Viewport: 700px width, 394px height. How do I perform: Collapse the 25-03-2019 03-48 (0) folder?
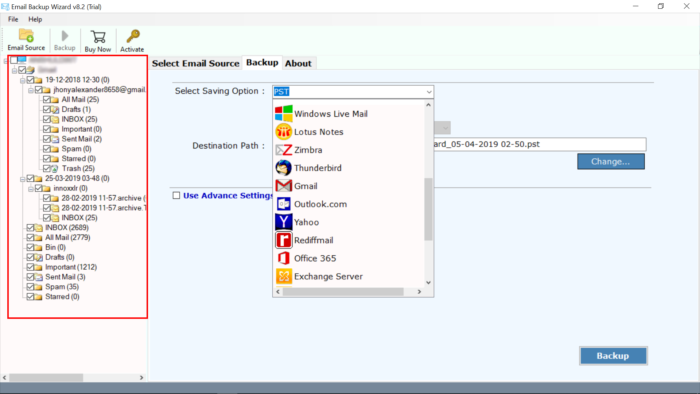coord(22,179)
